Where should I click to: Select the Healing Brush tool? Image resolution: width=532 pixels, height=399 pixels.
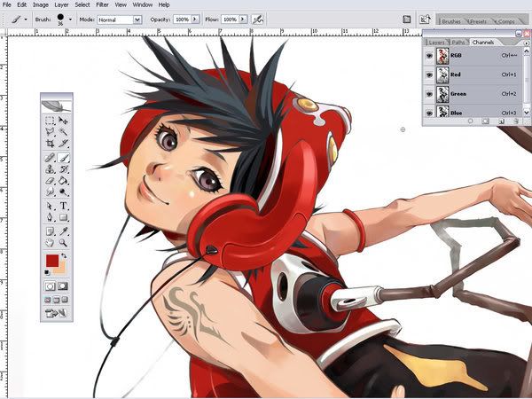click(x=50, y=158)
